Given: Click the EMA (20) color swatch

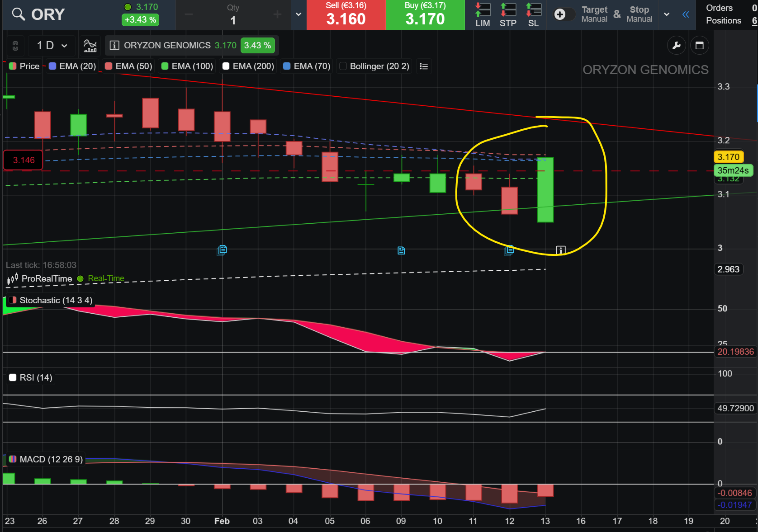Looking at the screenshot, I should coord(52,66).
